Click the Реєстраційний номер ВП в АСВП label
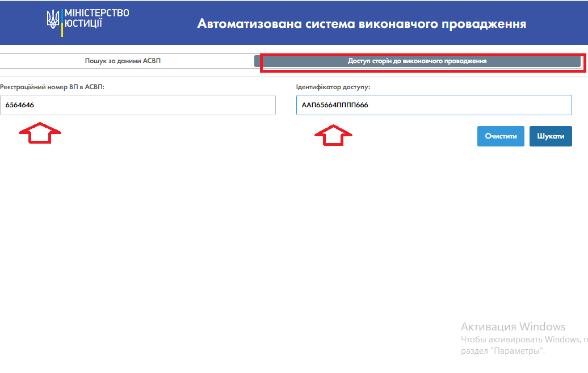588x373 pixels. [x=52, y=87]
